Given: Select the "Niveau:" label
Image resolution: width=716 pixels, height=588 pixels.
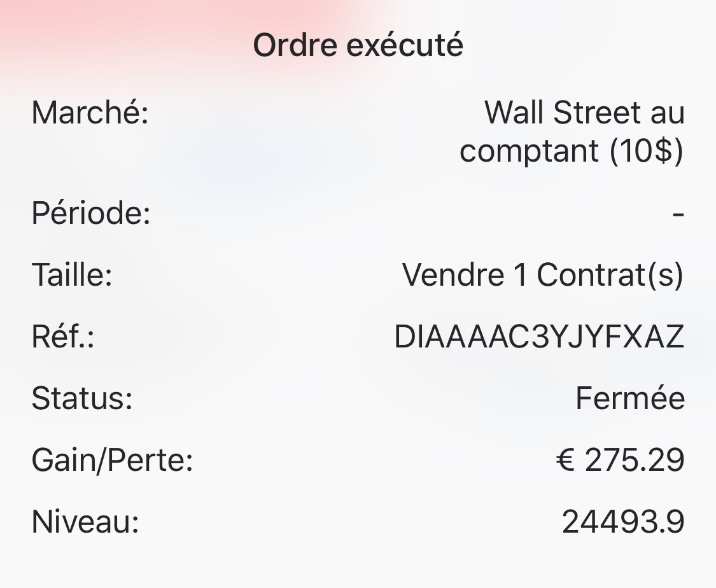Looking at the screenshot, I should pyautogui.click(x=85, y=522).
